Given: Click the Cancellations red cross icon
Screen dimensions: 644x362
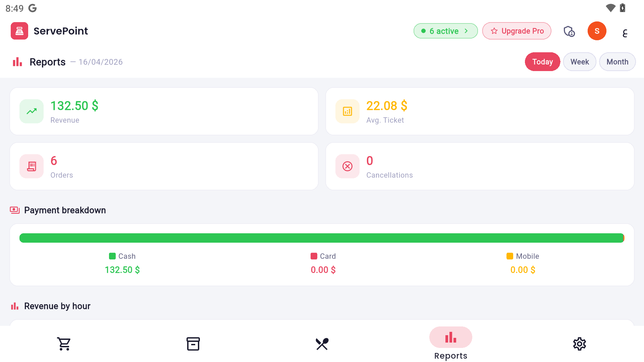Looking at the screenshot, I should (347, 166).
